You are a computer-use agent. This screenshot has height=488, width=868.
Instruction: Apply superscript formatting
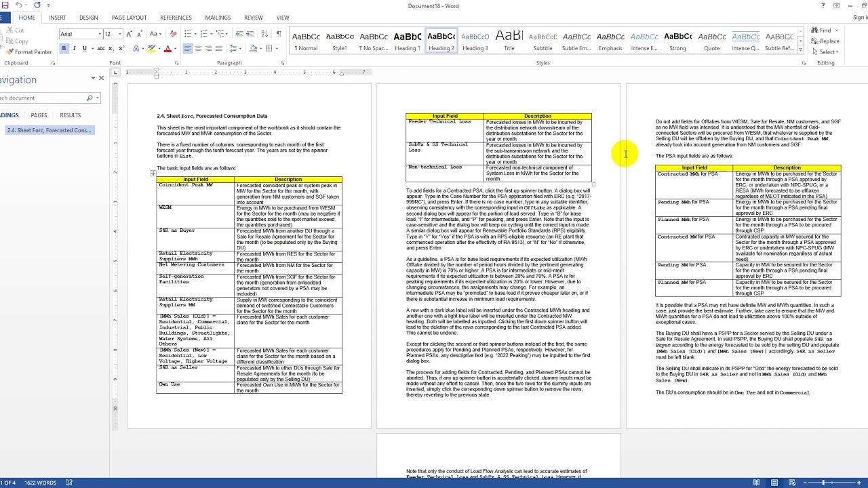pyautogui.click(x=121, y=48)
